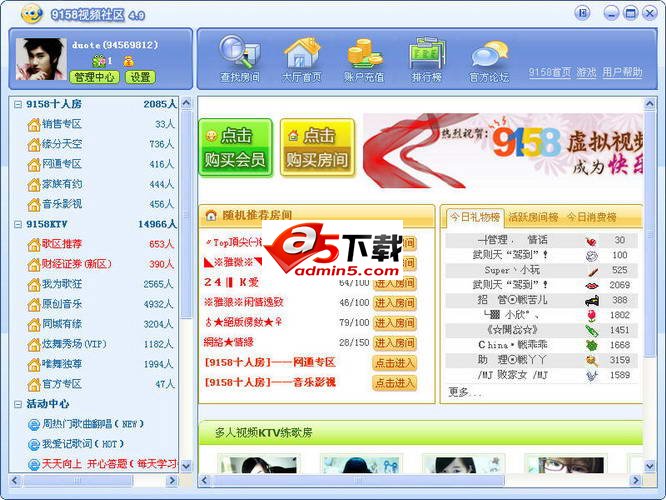Collapse the 活动中心 tree group
Viewport: 666px width, 500px height.
point(18,404)
